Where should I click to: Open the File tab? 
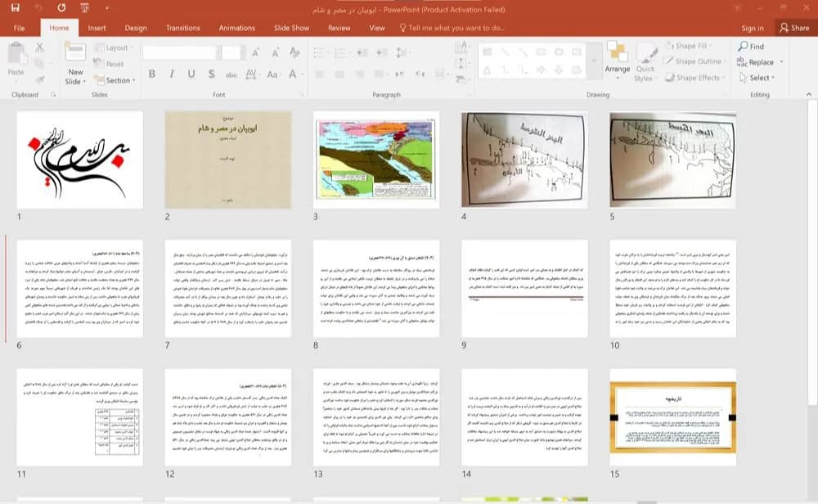pyautogui.click(x=20, y=28)
